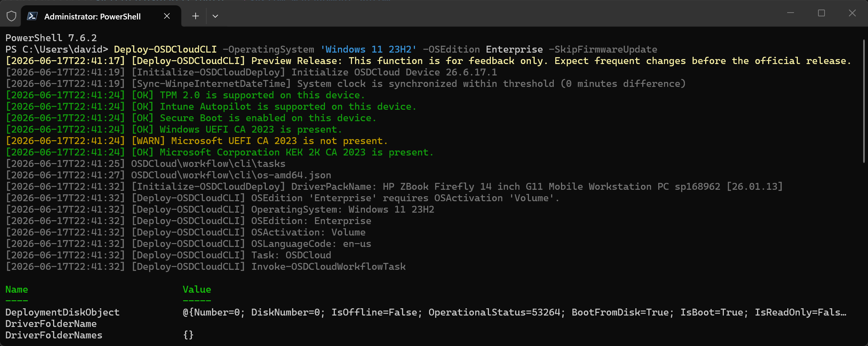
Task: Click the Value column header
Action: click(x=197, y=290)
